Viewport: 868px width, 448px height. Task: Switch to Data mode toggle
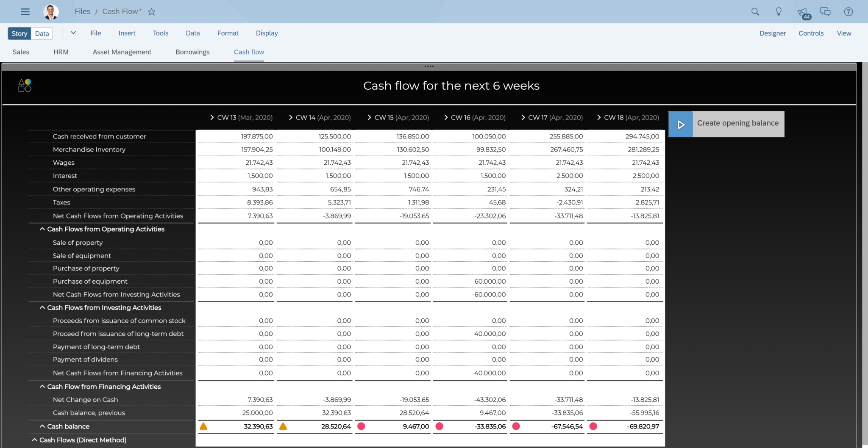pyautogui.click(x=42, y=33)
